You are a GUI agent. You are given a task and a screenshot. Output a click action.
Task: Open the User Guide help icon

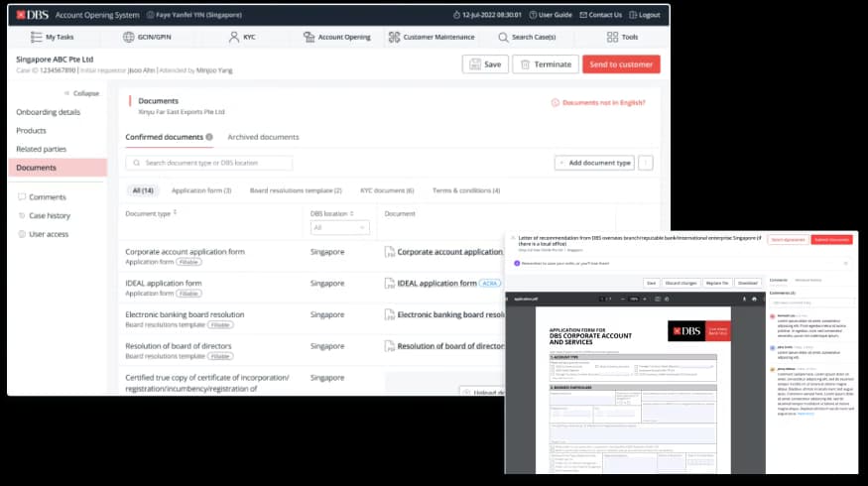[533, 15]
